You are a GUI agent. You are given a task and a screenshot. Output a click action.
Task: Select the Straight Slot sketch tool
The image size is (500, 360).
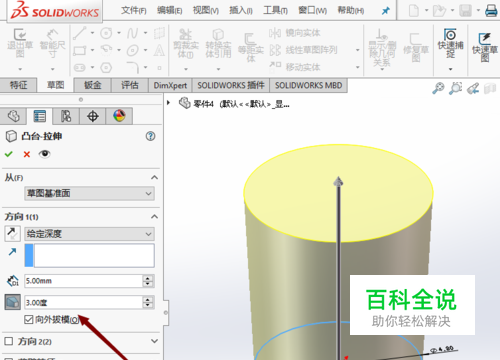coord(80,68)
